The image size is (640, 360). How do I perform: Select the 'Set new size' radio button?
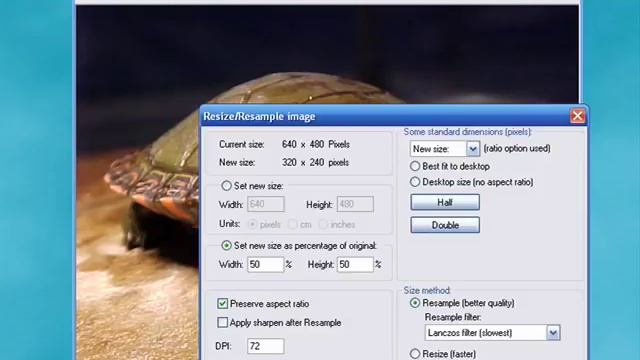(x=226, y=186)
